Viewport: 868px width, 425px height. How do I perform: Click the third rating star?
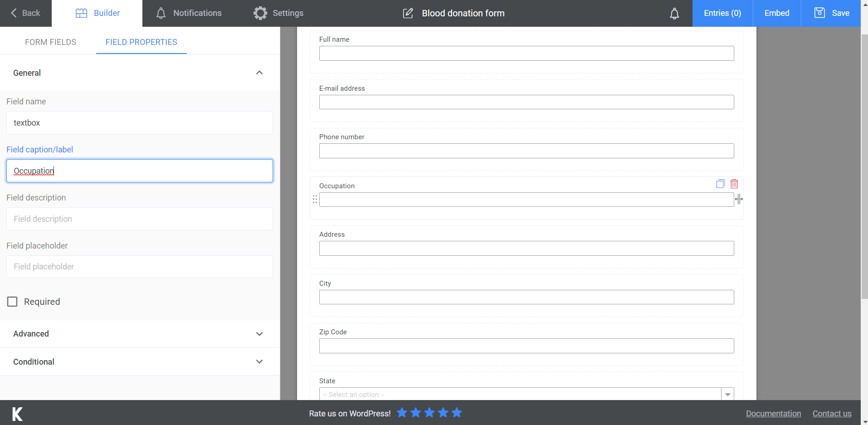[429, 413]
